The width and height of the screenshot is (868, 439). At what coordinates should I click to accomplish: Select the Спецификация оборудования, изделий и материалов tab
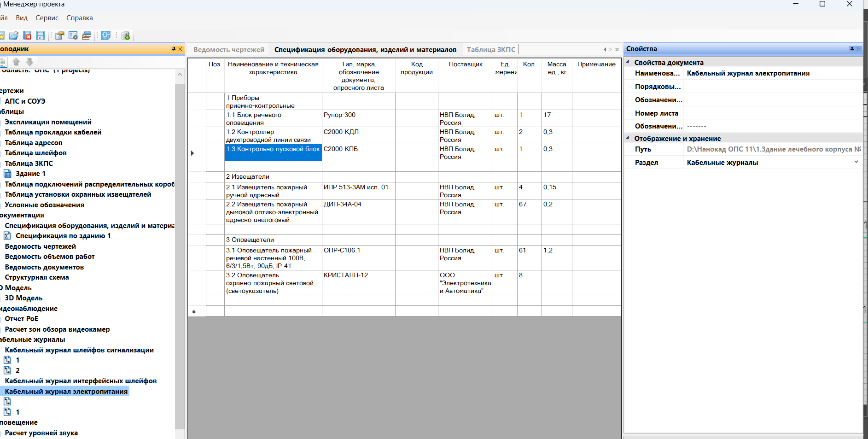[366, 50]
